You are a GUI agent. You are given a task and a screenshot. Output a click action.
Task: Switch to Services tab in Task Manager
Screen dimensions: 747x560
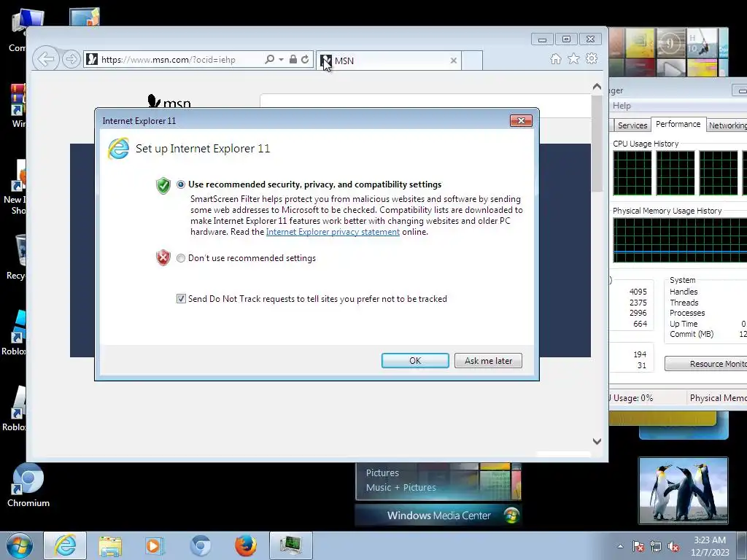[632, 125]
